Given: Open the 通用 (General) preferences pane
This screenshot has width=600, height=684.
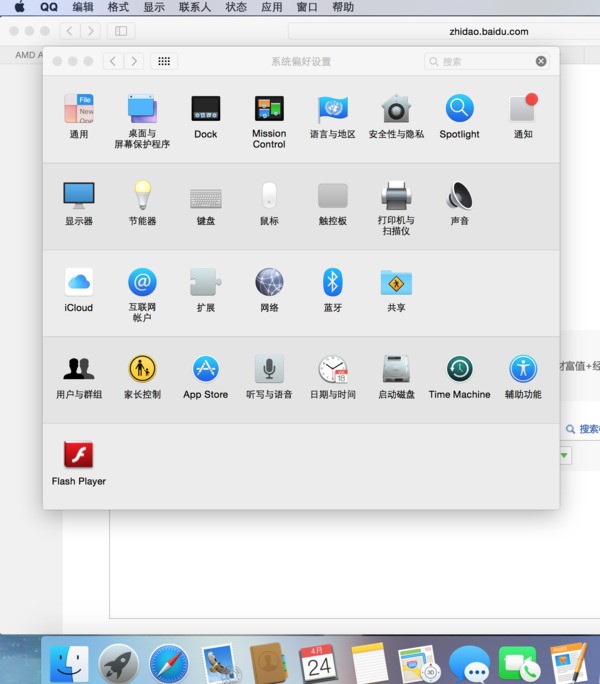Looking at the screenshot, I should click(x=79, y=116).
